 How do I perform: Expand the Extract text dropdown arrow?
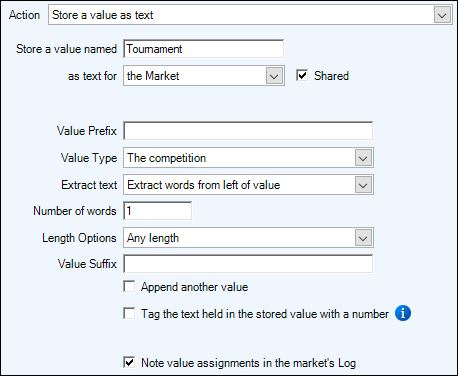(x=363, y=185)
